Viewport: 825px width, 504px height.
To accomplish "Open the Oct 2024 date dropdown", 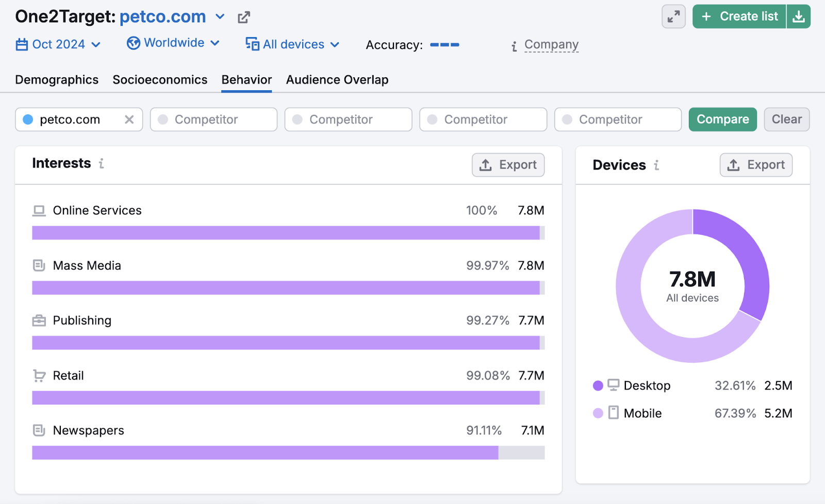I will 58,45.
